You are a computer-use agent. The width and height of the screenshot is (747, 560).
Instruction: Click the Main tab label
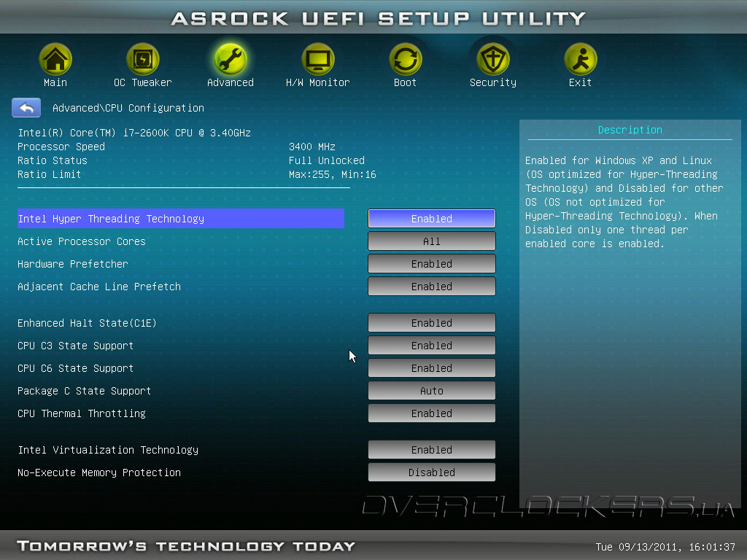55,82
